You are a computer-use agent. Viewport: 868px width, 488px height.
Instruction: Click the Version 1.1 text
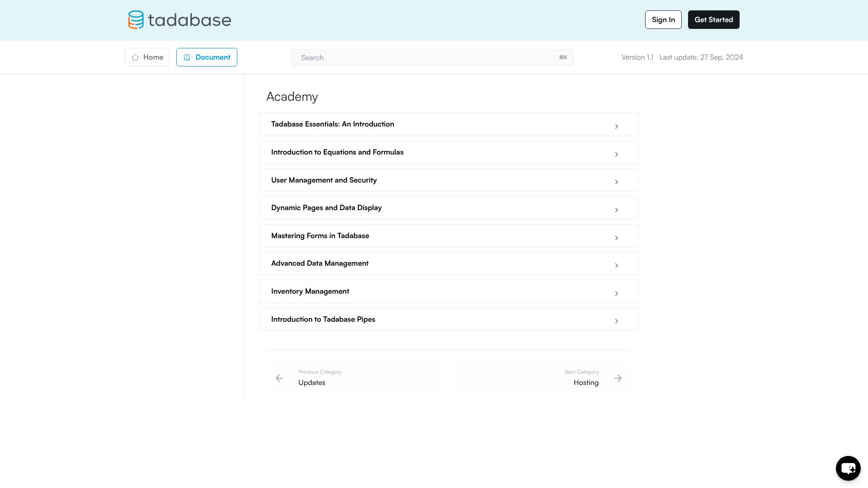click(x=637, y=57)
